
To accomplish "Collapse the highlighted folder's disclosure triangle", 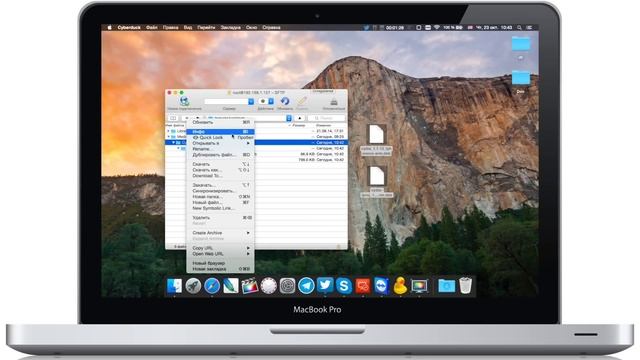I will coord(173,142).
